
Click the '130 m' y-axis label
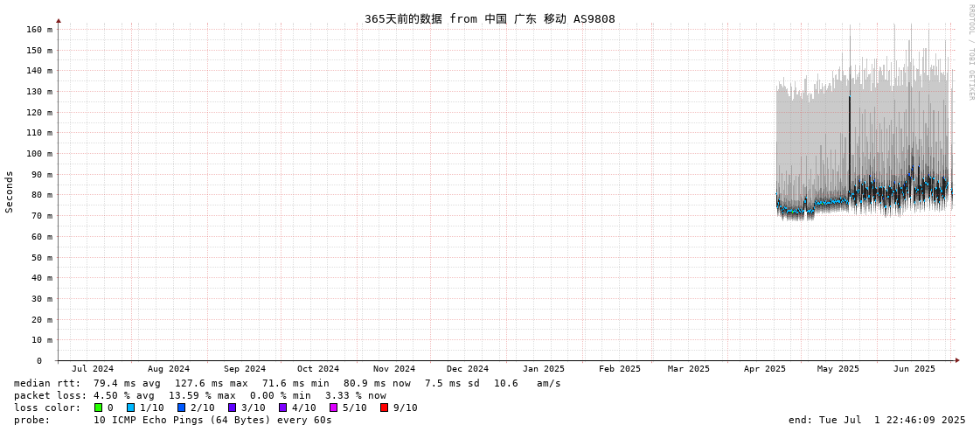point(39,91)
